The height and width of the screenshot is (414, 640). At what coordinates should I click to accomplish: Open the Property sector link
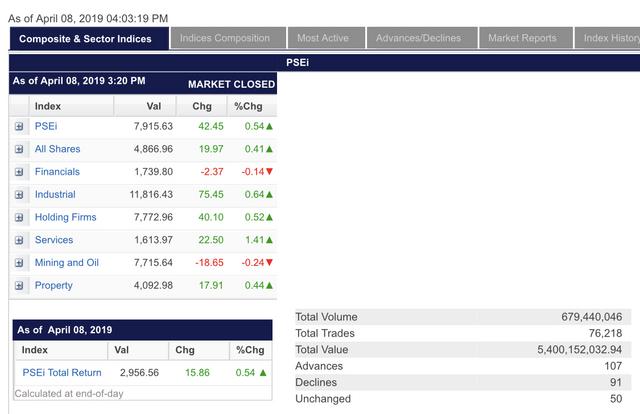pos(53,285)
